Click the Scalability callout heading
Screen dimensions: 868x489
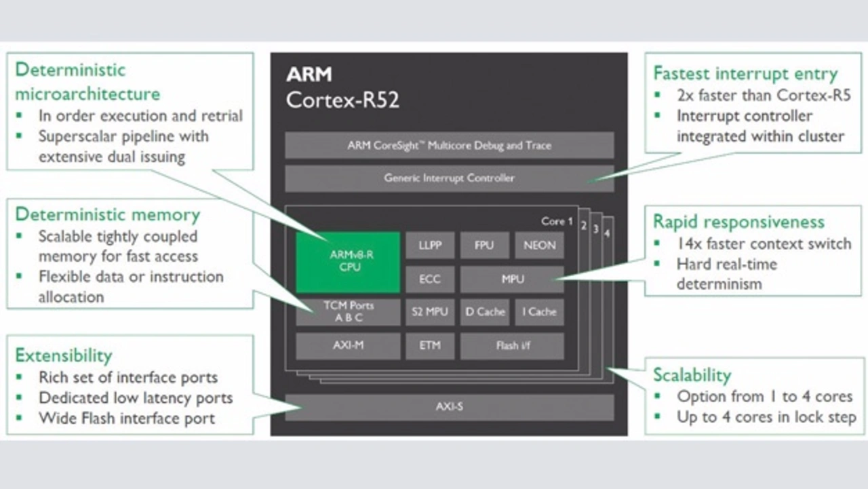[692, 375]
